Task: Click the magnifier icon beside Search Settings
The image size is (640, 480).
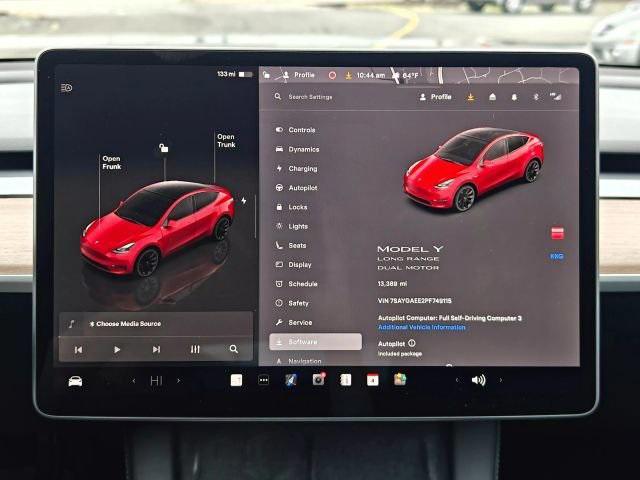Action: point(278,96)
